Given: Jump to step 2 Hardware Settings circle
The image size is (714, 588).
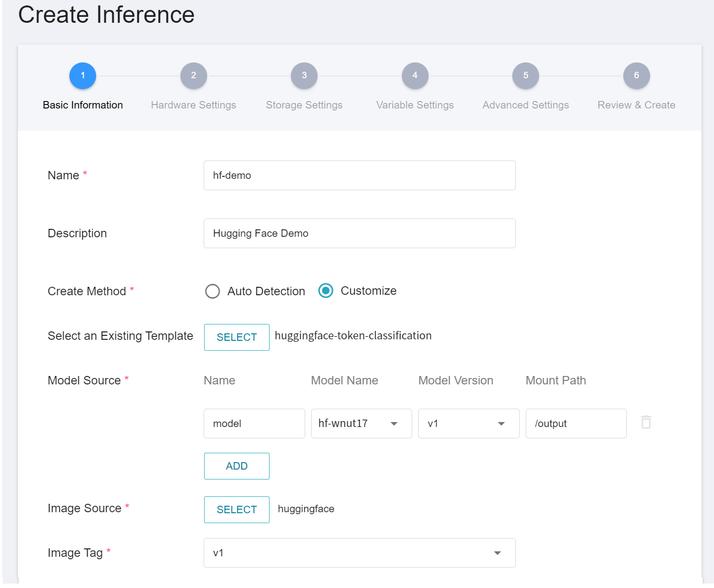Looking at the screenshot, I should [194, 76].
